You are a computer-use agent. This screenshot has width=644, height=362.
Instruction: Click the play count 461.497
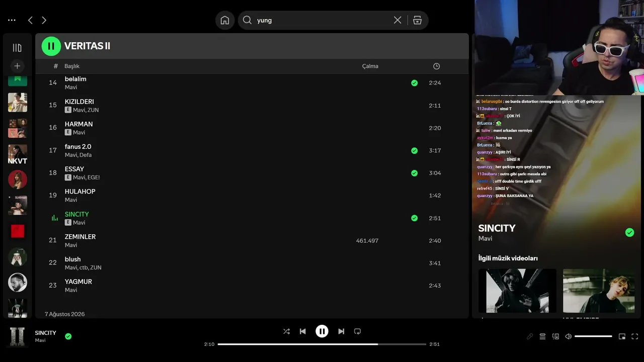coord(367,241)
